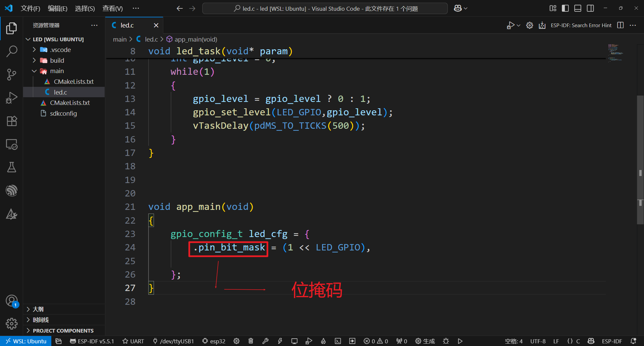The image size is (644, 346).
Task: Click the 生成 build button in status bar
Action: 425,341
